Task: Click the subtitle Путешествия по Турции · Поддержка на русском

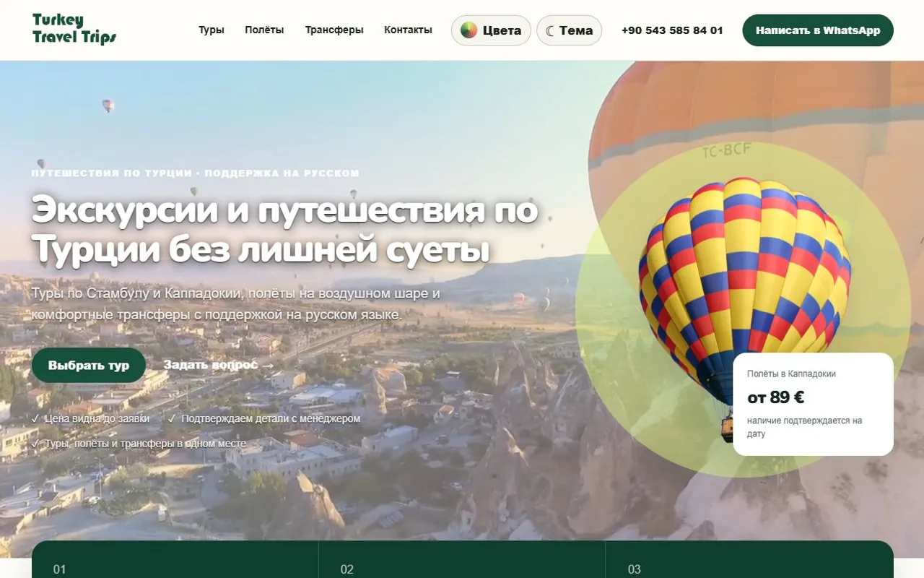Action: (196, 173)
